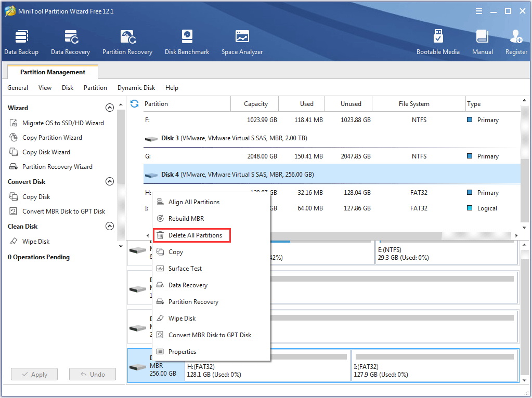Choose Wipe Disk in sidebar
This screenshot has height=398, width=532.
(36, 242)
